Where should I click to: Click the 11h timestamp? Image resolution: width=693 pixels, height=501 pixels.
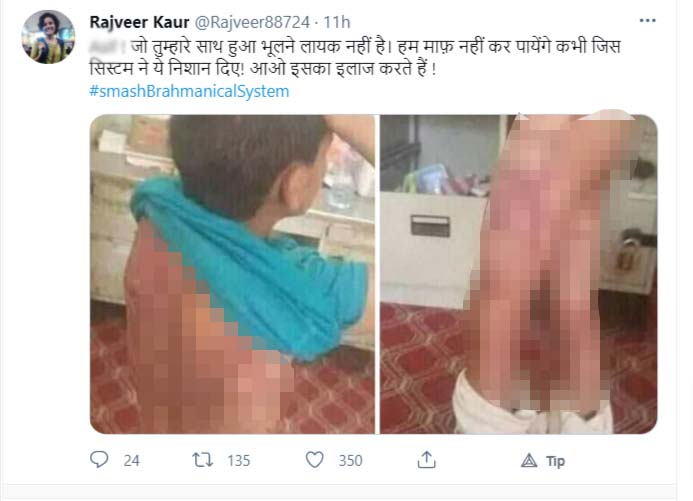click(x=337, y=22)
